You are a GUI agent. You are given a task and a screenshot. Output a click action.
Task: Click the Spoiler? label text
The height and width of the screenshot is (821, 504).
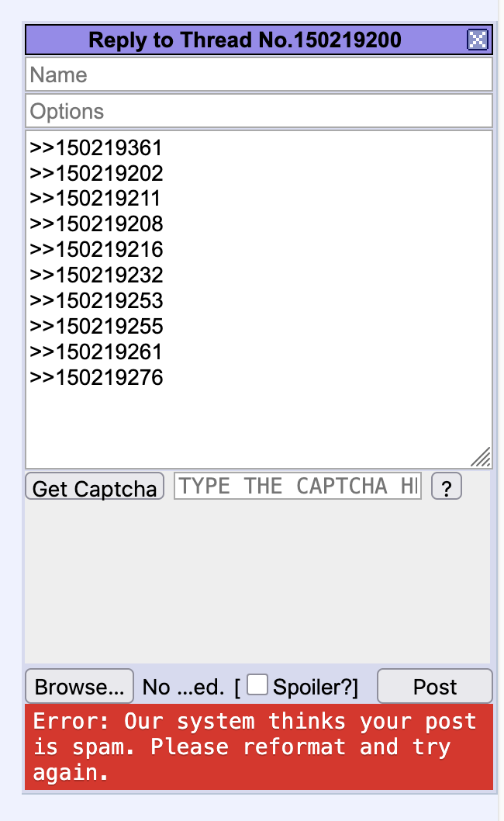pos(315,687)
